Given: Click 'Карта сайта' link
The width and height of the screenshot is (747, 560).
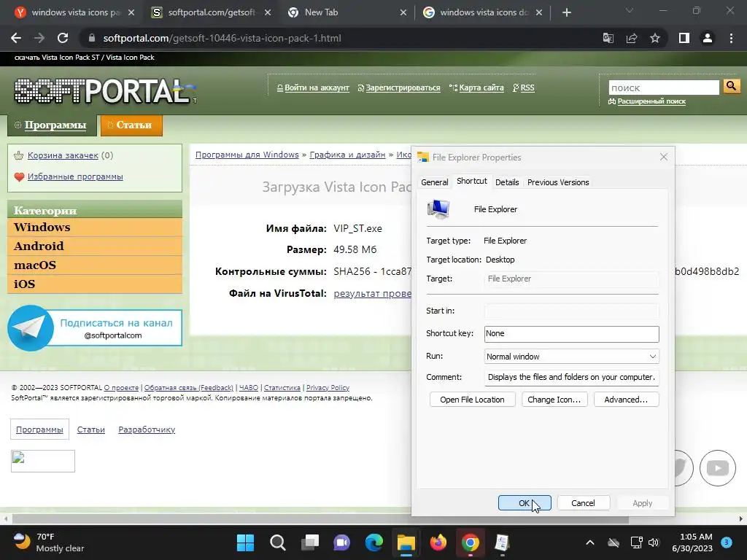Looking at the screenshot, I should coord(481,87).
